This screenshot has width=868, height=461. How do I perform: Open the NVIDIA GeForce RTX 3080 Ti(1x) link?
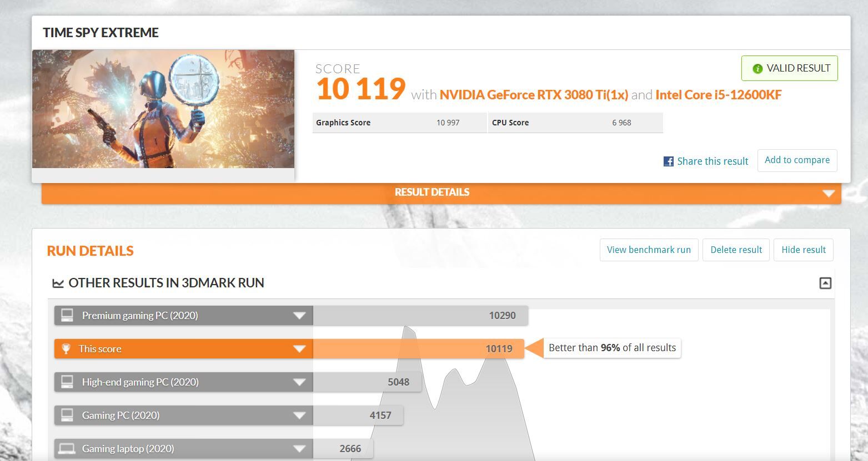click(534, 95)
